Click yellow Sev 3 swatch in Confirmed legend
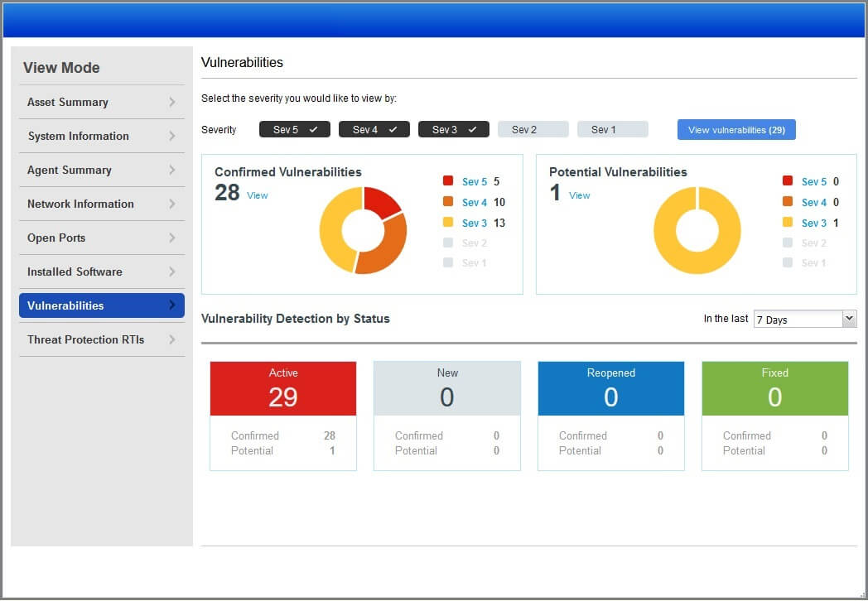868x601 pixels. pos(448,222)
